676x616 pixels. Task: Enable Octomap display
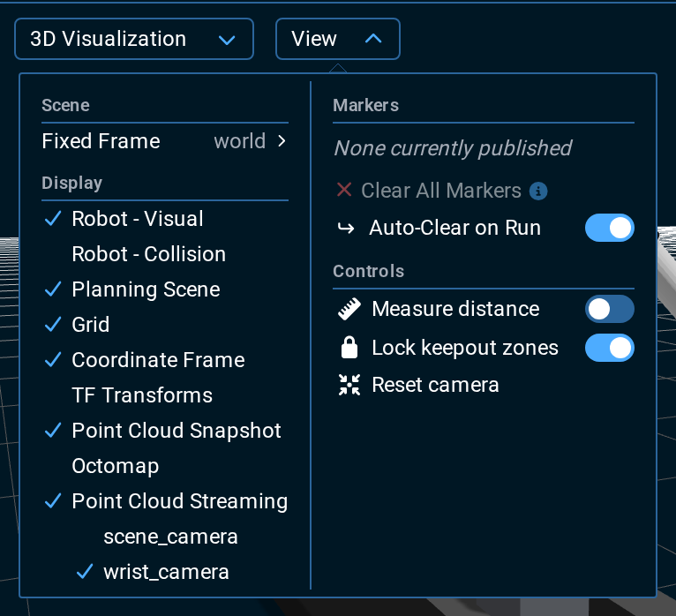point(165,466)
